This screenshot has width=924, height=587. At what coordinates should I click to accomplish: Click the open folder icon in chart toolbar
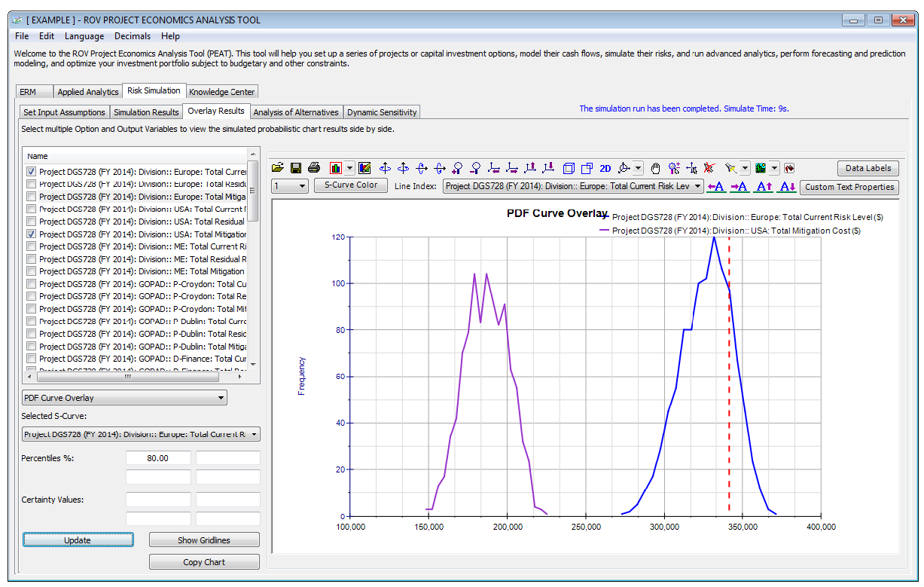tap(277, 168)
